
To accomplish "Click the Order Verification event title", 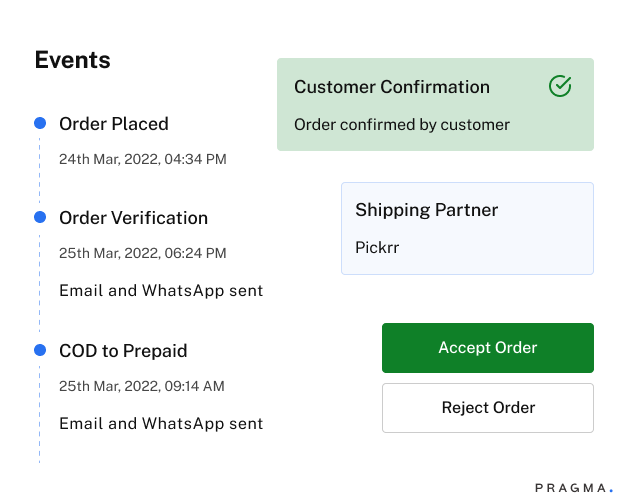I will [x=133, y=218].
